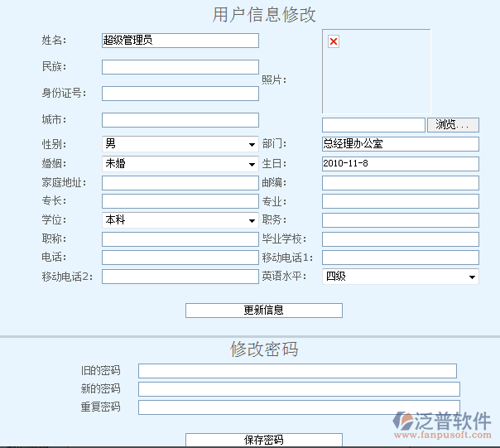
Task: Open the 学位 degree dropdown
Action: click(x=180, y=220)
